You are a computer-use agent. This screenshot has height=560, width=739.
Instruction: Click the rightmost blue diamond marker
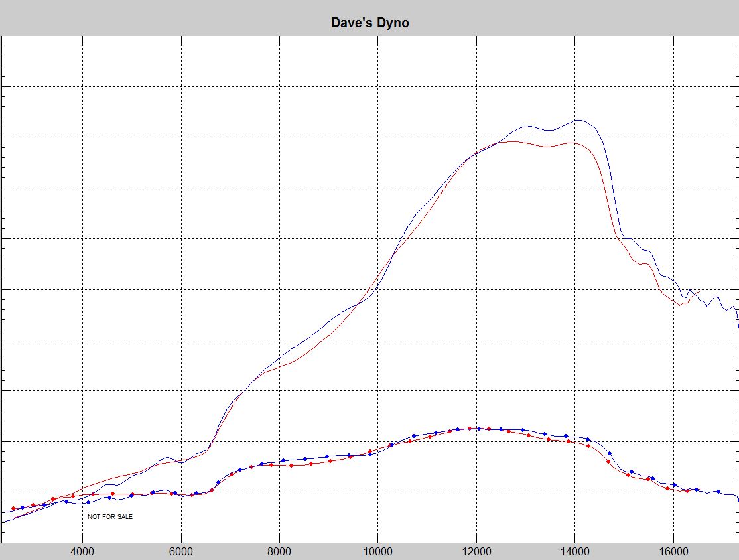tap(718, 492)
